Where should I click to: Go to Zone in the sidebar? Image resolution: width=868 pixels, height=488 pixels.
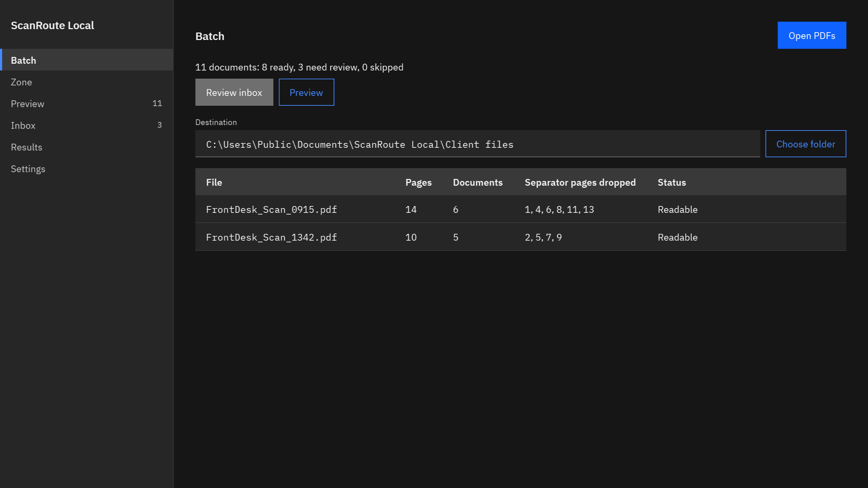click(86, 82)
